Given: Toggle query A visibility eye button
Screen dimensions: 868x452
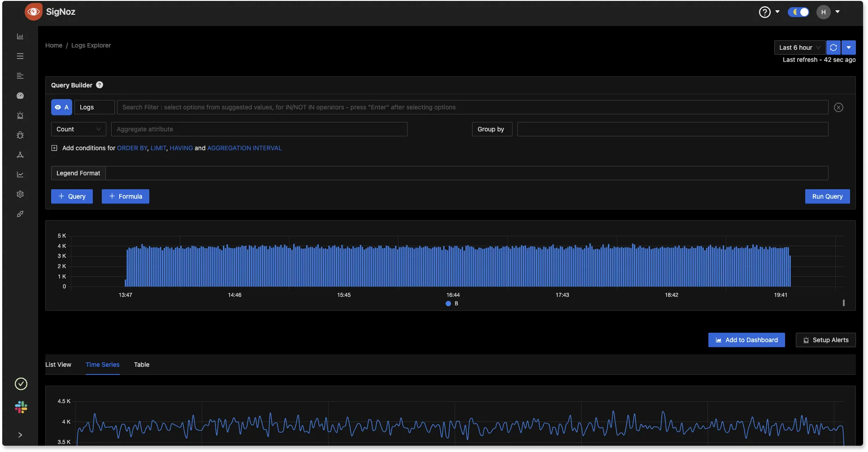Looking at the screenshot, I should [x=61, y=107].
